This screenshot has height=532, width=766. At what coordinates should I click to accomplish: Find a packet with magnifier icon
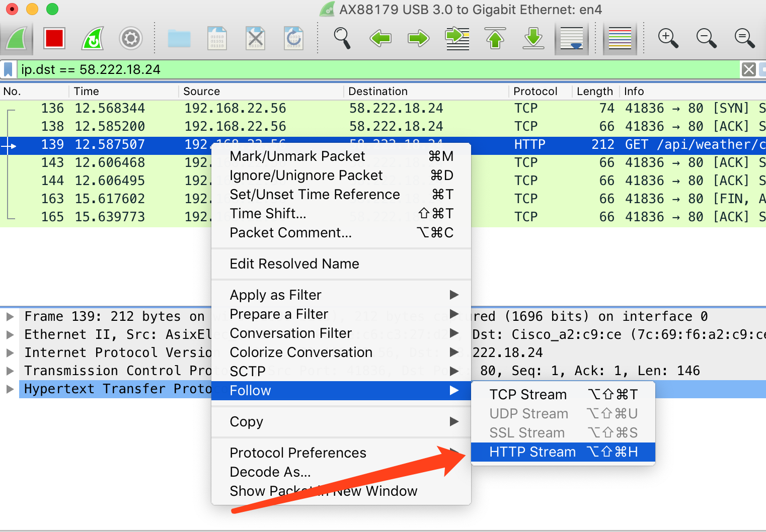pos(342,38)
